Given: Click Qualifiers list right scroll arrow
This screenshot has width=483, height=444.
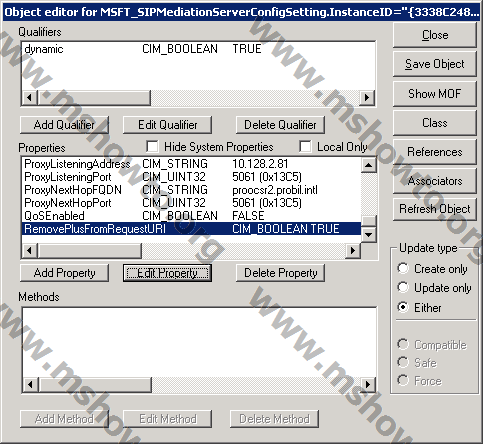Looking at the screenshot, I should [367, 98].
